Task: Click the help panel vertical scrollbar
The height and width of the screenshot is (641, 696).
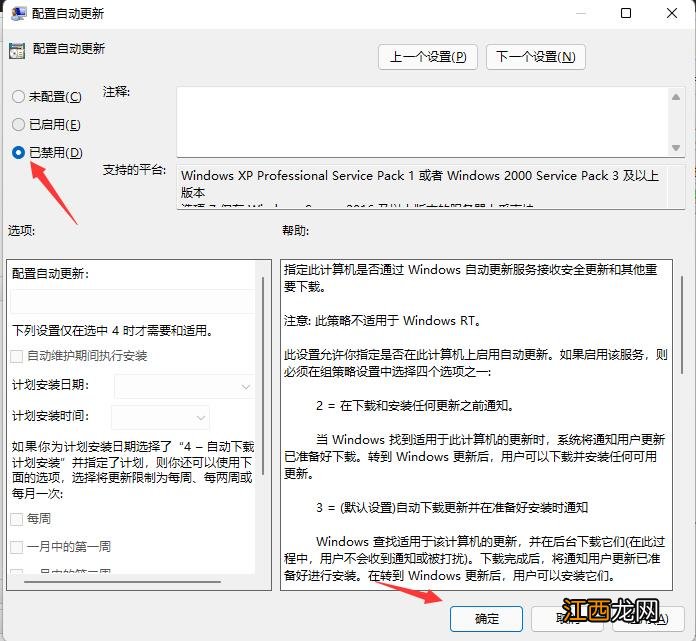Action: [x=682, y=325]
